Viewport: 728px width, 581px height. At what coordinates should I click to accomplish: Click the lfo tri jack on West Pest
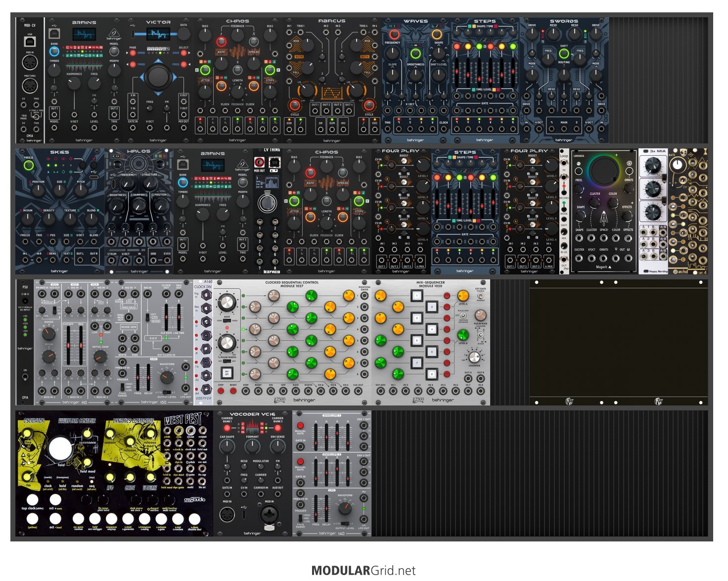pos(202,482)
